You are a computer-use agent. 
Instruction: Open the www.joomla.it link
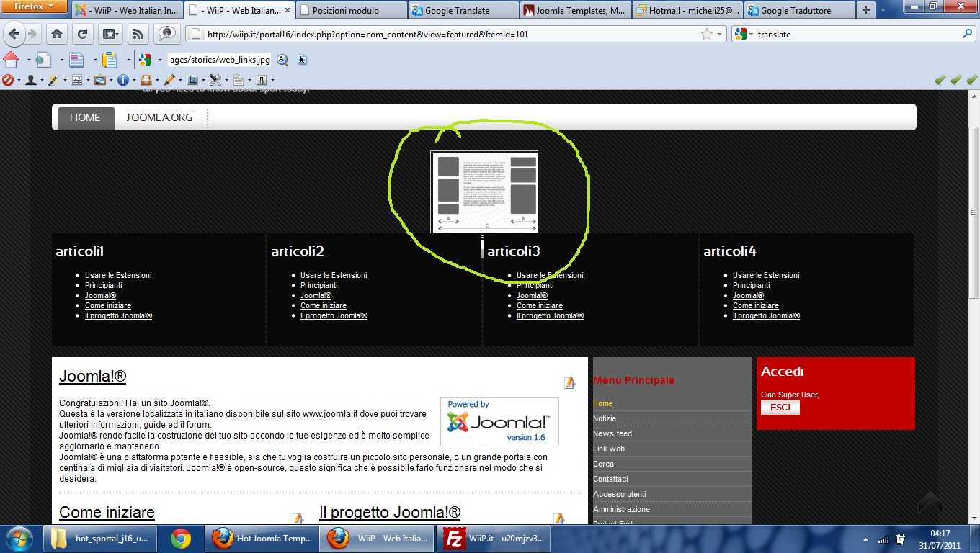tap(330, 414)
